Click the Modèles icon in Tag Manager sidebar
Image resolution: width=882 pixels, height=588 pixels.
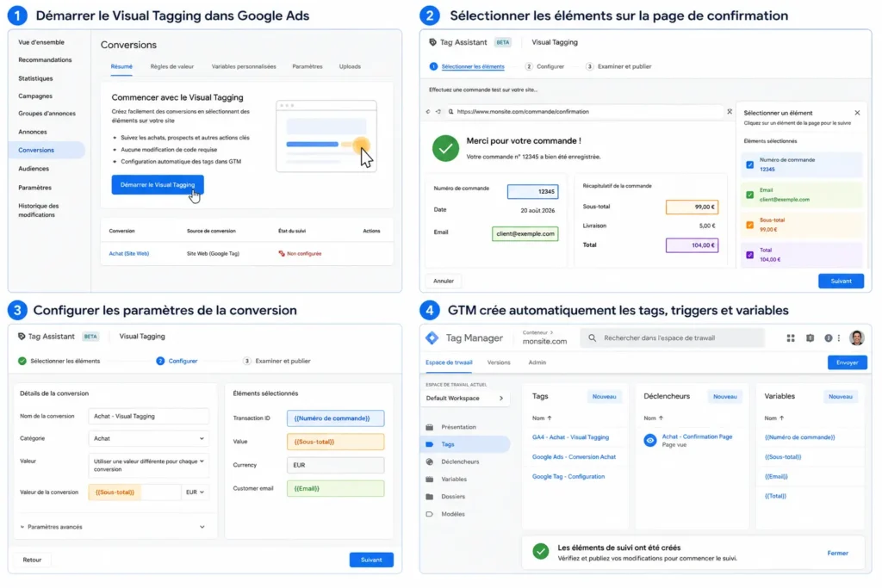coord(430,514)
